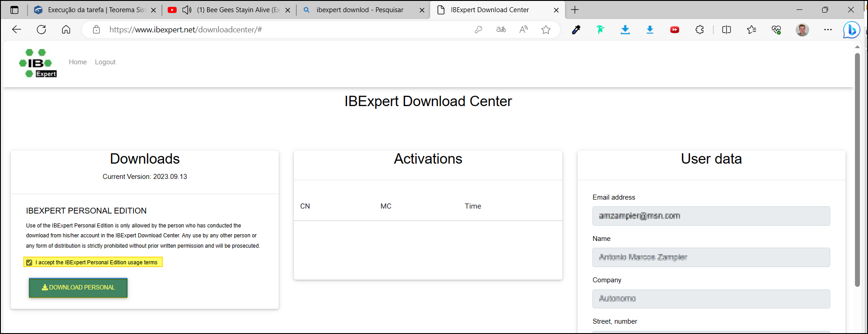Click the IBExpert Download Center title
This screenshot has height=334, width=868.
click(x=428, y=101)
